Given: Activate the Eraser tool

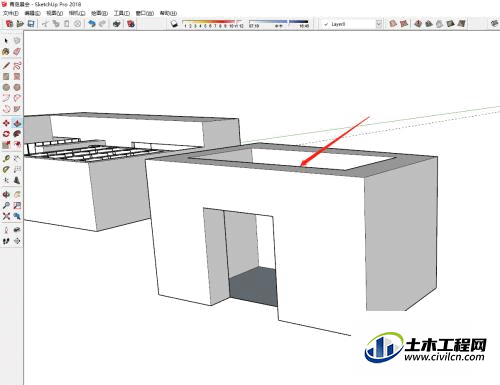Looking at the screenshot, I should click(17, 52).
